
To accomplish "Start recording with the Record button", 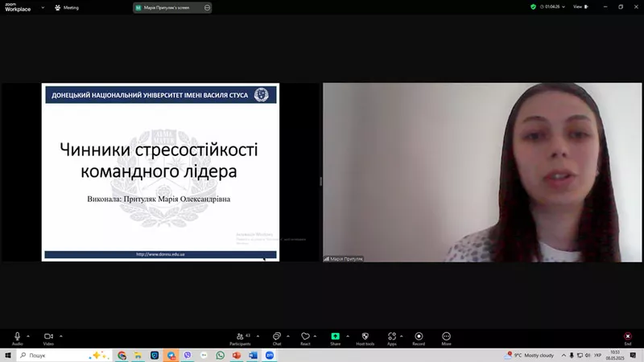I will point(419,339).
